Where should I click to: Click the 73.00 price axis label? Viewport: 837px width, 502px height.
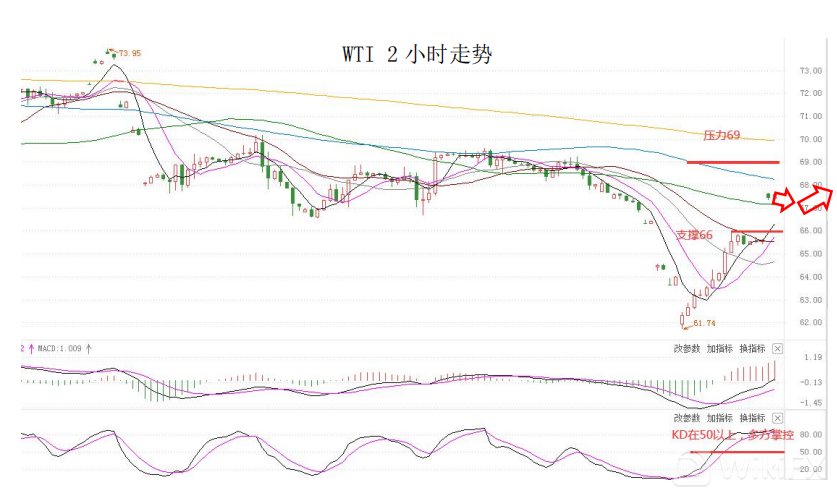811,70
